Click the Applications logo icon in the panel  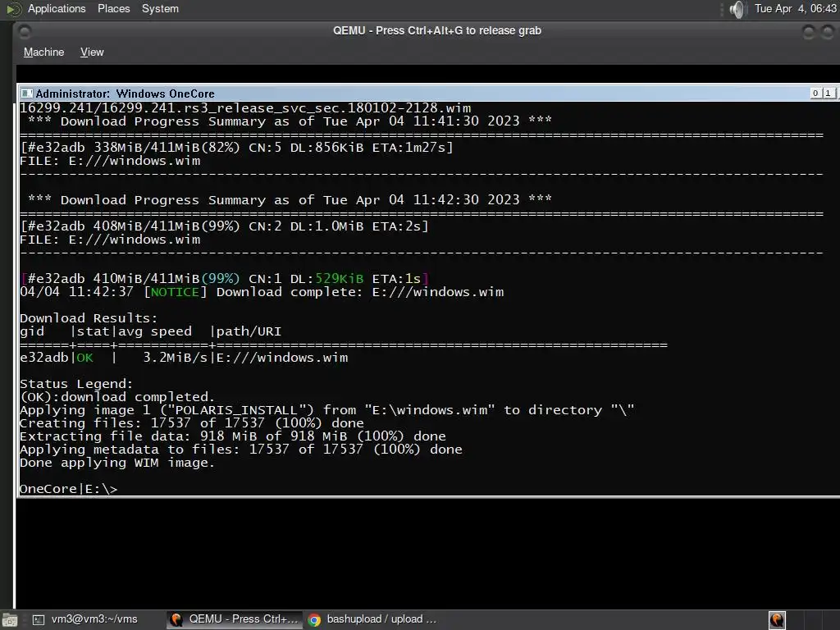click(13, 9)
